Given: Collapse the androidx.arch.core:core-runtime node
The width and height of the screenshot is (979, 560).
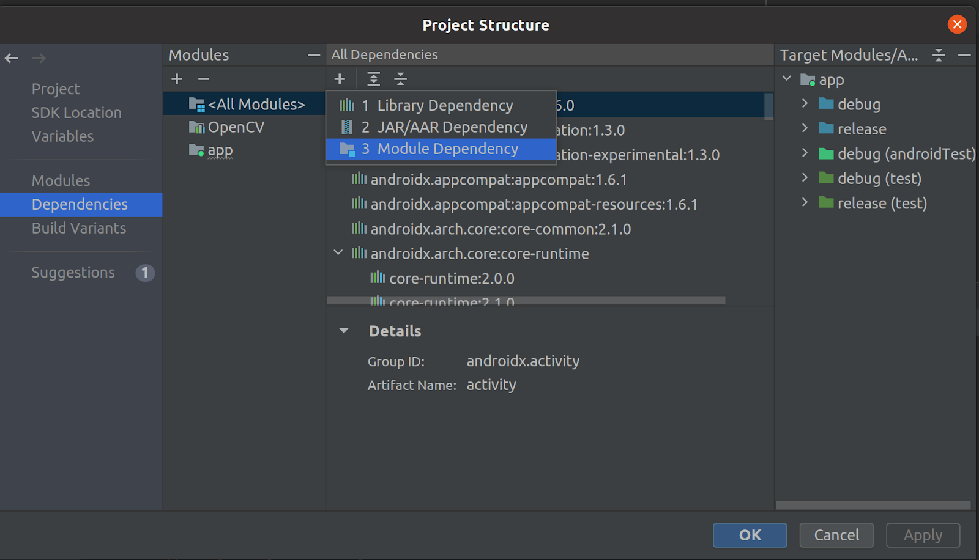Looking at the screenshot, I should pyautogui.click(x=338, y=253).
